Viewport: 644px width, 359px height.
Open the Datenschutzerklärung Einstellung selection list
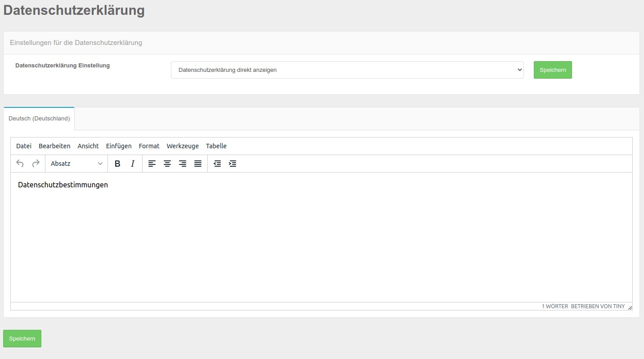[347, 70]
